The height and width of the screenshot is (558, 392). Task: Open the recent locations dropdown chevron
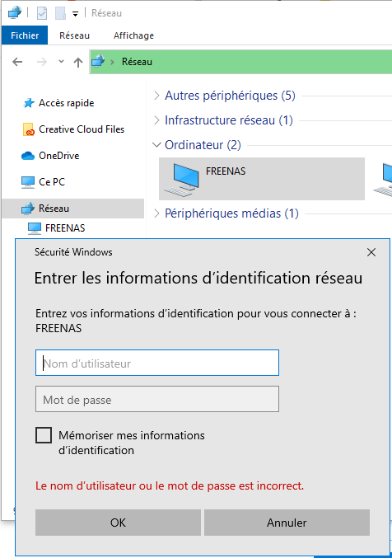pyautogui.click(x=61, y=62)
